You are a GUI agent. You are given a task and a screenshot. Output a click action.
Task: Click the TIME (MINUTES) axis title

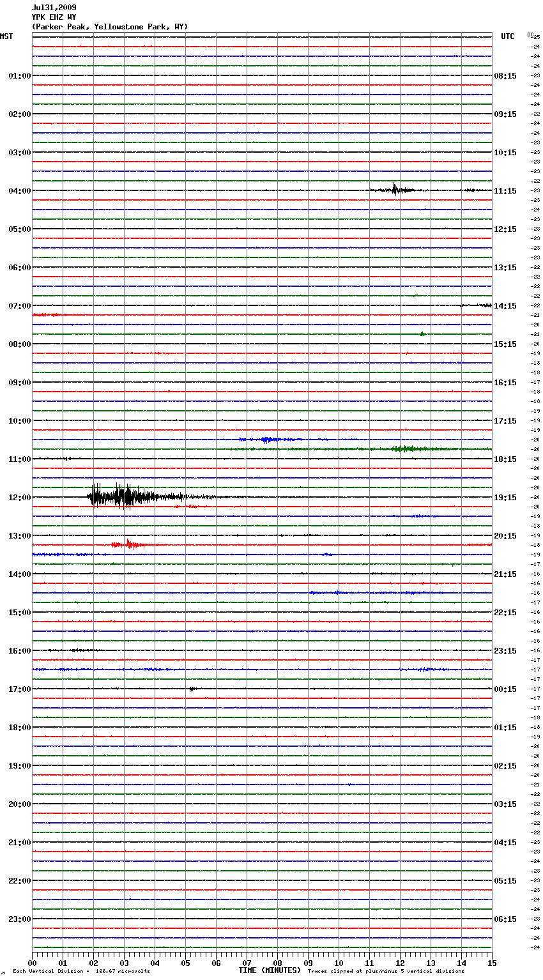[x=269, y=970]
